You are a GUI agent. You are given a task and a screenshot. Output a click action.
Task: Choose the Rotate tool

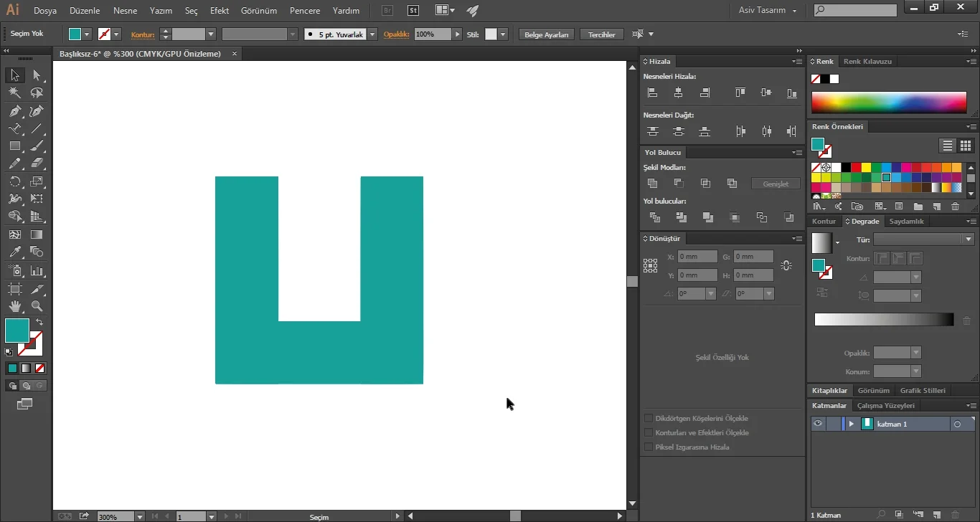(14, 181)
